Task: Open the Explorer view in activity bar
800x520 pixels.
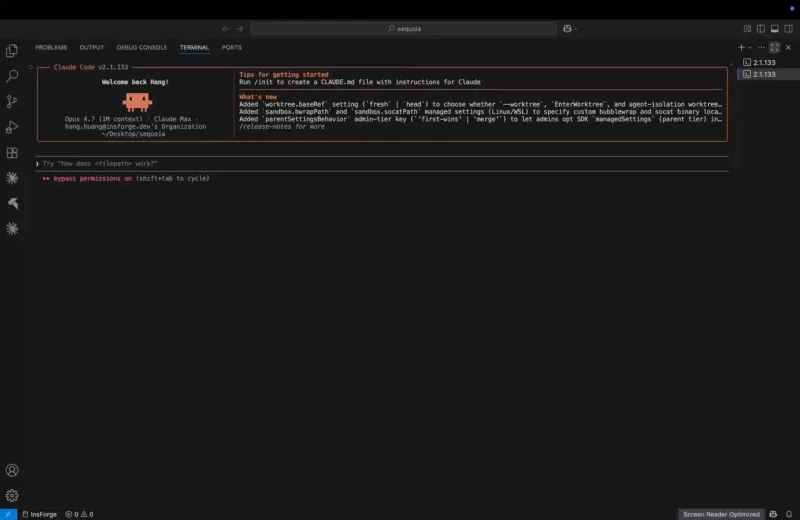Action: pyautogui.click(x=12, y=51)
